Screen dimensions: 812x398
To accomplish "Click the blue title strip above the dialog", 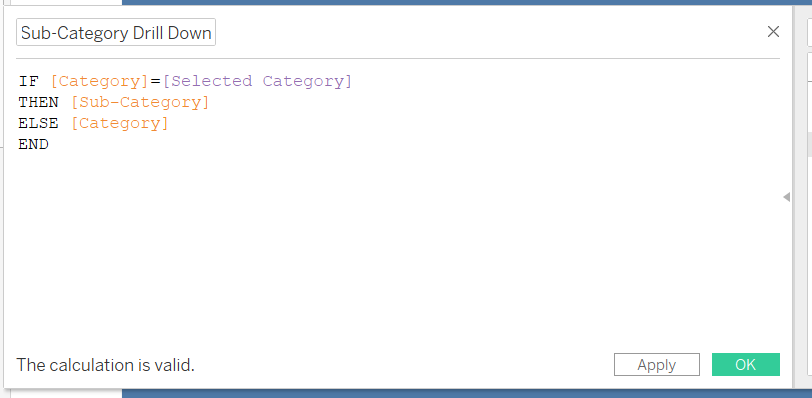I will 456,2.
